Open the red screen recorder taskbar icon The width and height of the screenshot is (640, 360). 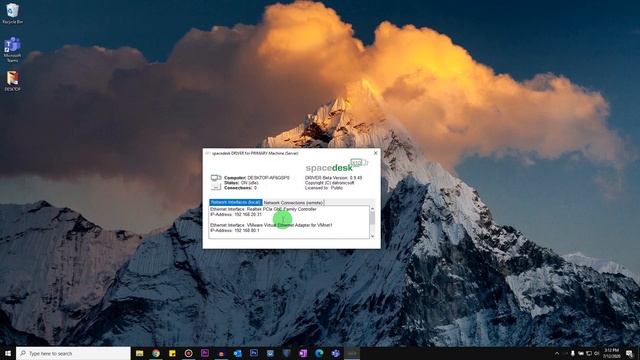(x=189, y=353)
